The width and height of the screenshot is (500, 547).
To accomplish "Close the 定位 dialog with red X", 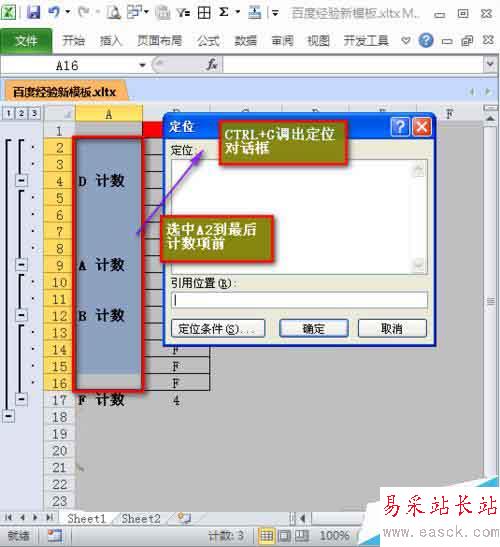I will click(x=422, y=127).
